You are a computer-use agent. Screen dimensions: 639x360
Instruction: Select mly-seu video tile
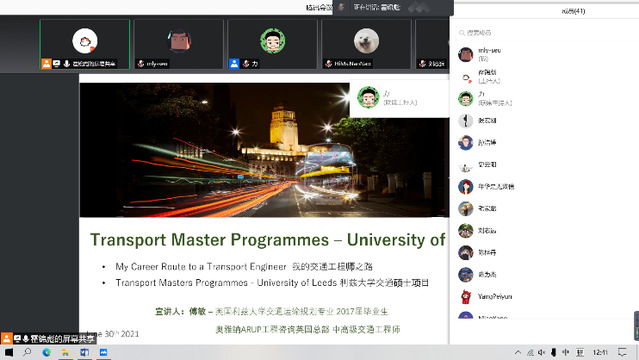[178, 44]
